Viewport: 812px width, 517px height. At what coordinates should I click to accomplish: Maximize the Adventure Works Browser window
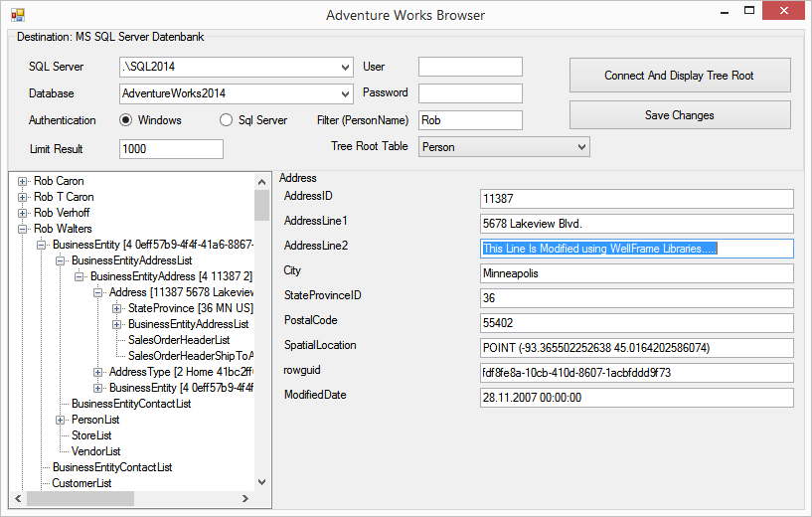tap(748, 11)
